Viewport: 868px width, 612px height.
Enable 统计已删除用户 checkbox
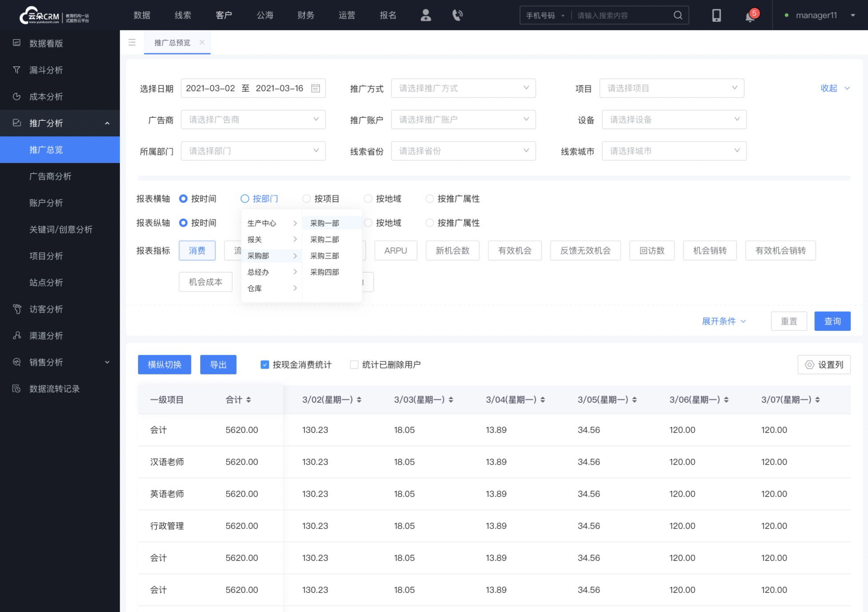355,364
